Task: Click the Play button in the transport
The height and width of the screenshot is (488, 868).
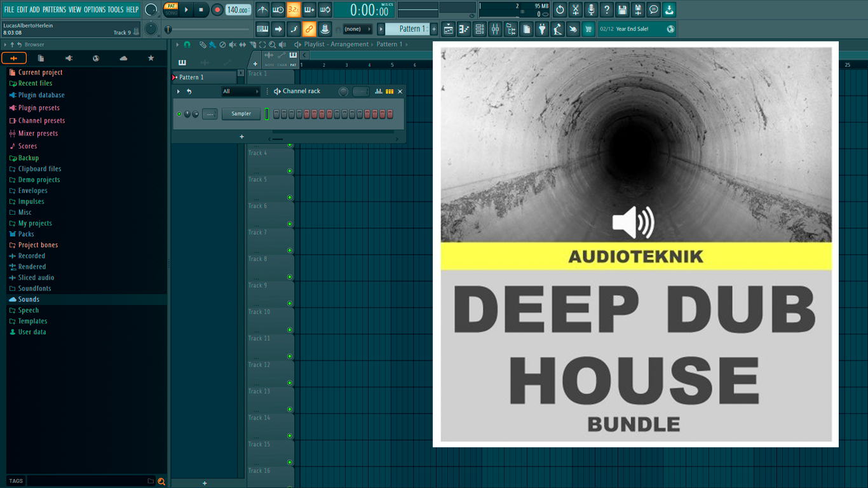Action: coord(186,10)
